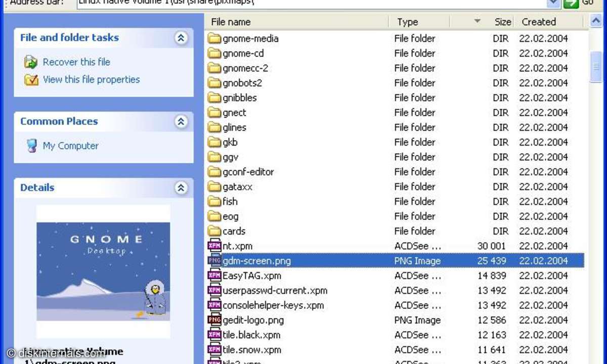The height and width of the screenshot is (364, 607).
Task: Select the gnome-cd folder icon
Action: click(214, 53)
